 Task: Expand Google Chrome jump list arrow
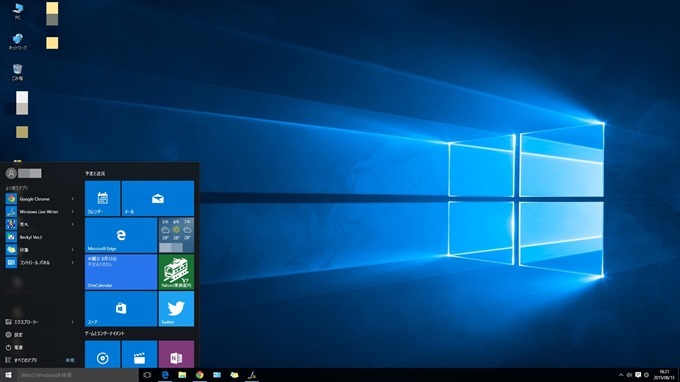(73, 199)
